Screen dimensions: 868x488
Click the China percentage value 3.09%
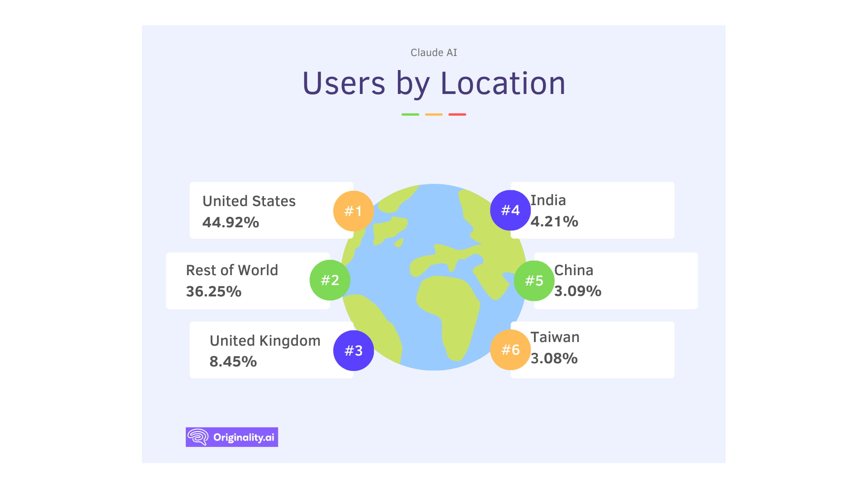578,291
